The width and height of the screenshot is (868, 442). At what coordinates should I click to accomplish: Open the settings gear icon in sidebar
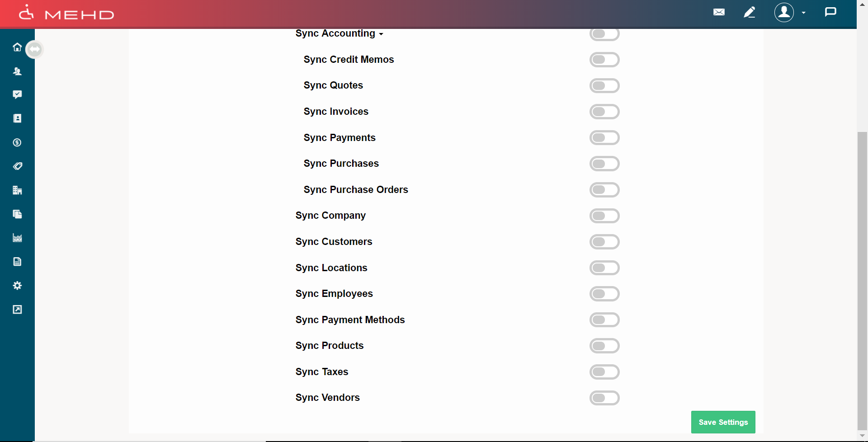(x=17, y=286)
